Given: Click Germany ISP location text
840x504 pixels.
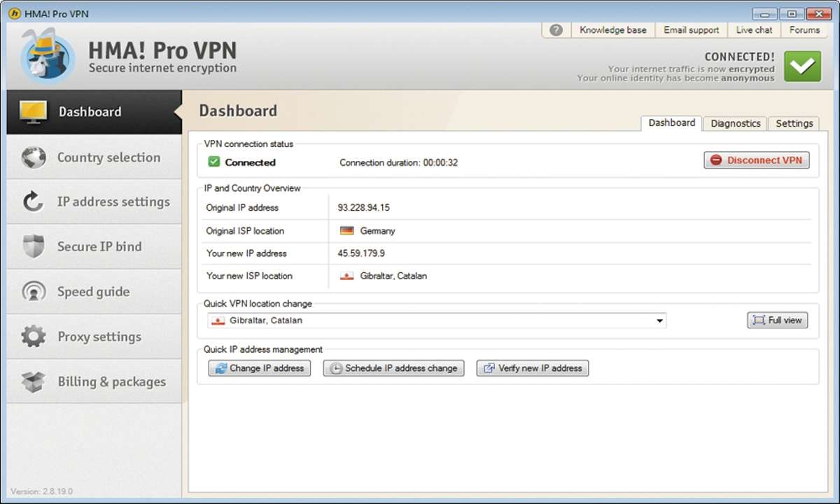Looking at the screenshot, I should click(377, 231).
